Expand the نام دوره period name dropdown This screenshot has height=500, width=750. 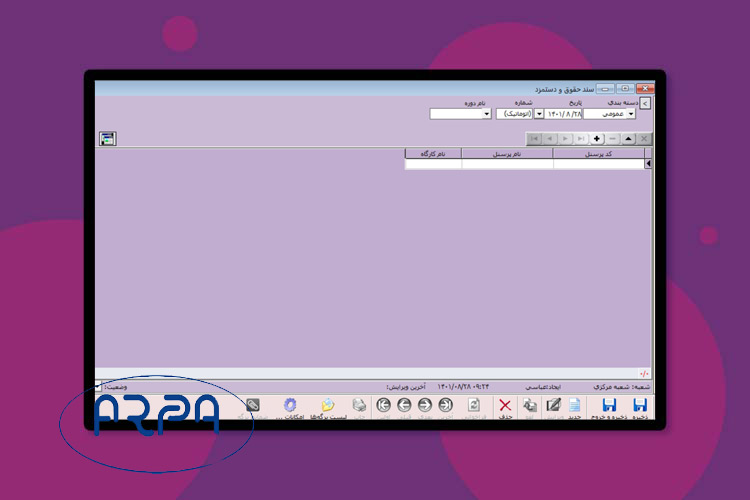click(x=487, y=114)
